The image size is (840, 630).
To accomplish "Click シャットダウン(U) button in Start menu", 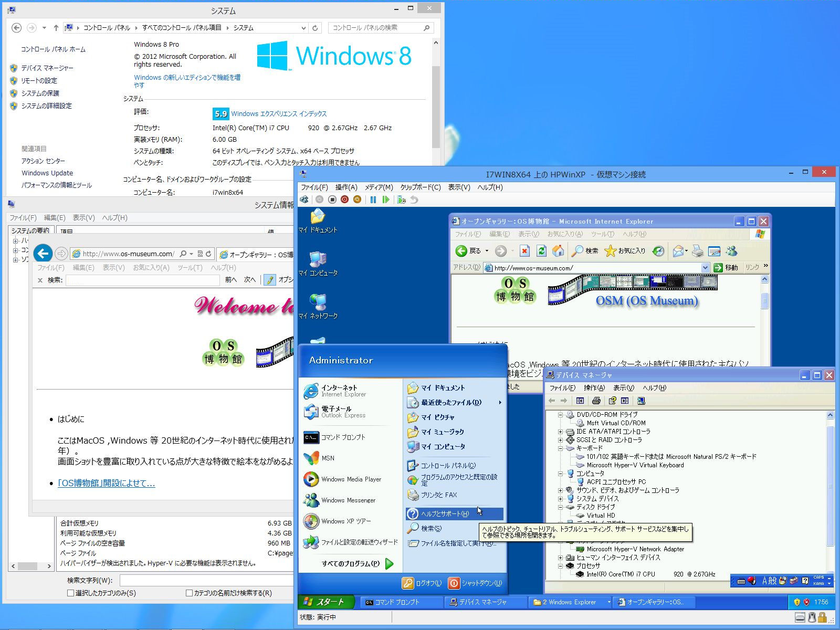I will 475,583.
